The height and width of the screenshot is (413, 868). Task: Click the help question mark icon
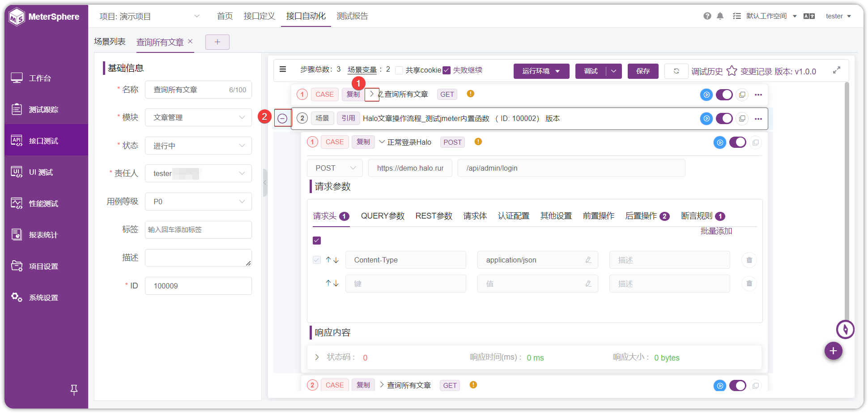pos(707,16)
